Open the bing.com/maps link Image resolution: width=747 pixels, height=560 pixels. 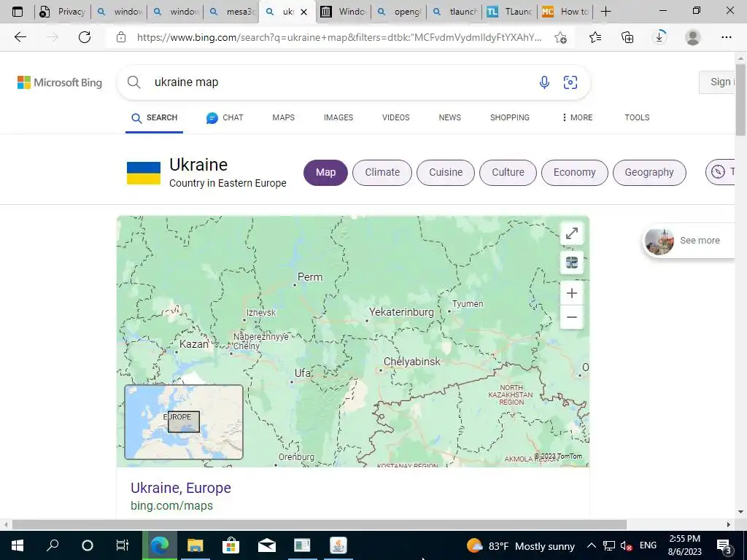click(171, 506)
